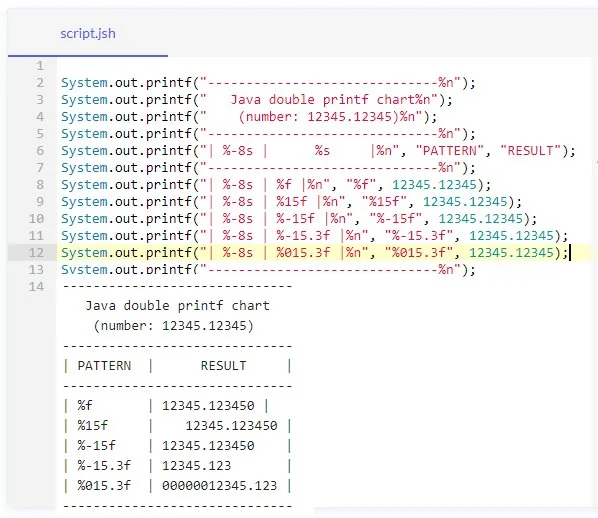Click the "%-15.3f" argument on line 11
This screenshot has height=518, width=598.
[419, 236]
